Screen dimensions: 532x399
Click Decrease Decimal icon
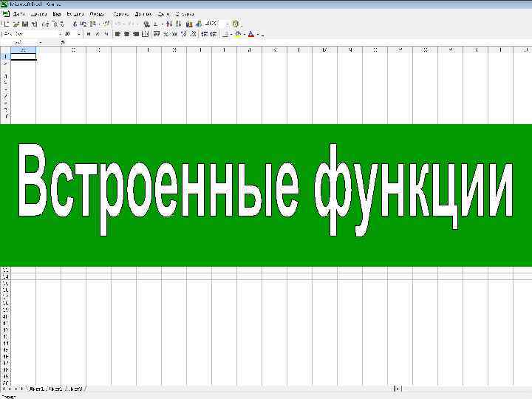coord(193,34)
